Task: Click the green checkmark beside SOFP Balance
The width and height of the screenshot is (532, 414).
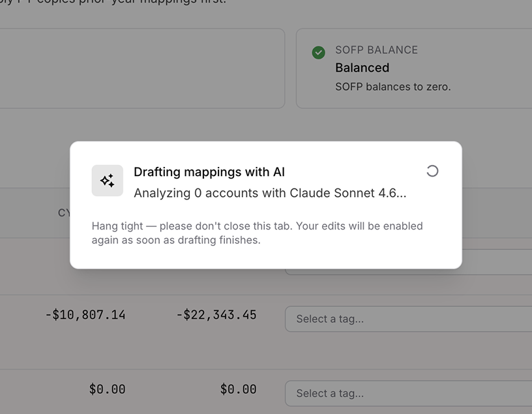Action: [x=318, y=53]
